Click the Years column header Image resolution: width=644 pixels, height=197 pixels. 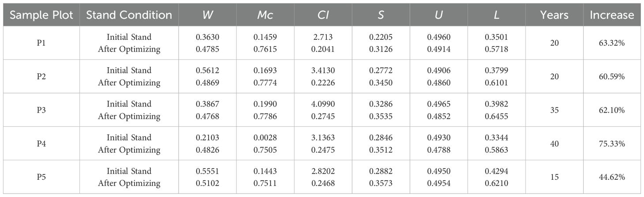coord(555,15)
